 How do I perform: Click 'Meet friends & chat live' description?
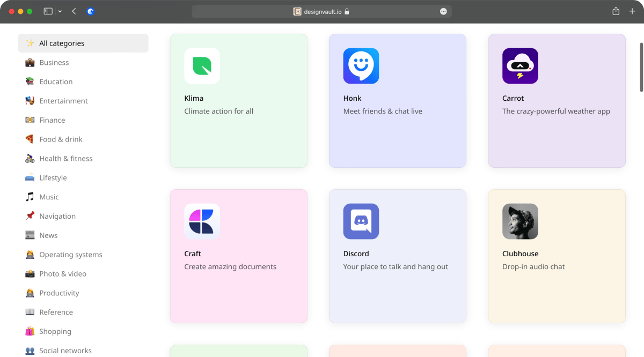(x=383, y=111)
